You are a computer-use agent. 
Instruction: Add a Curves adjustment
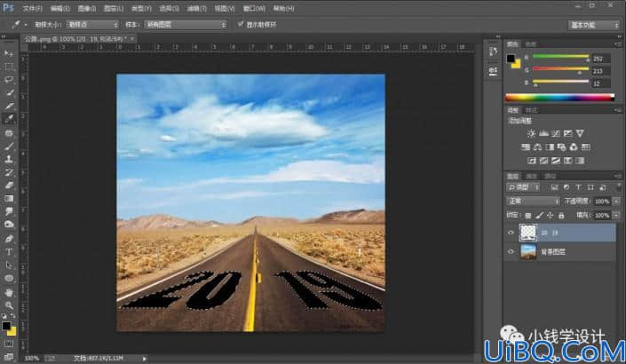pos(555,133)
